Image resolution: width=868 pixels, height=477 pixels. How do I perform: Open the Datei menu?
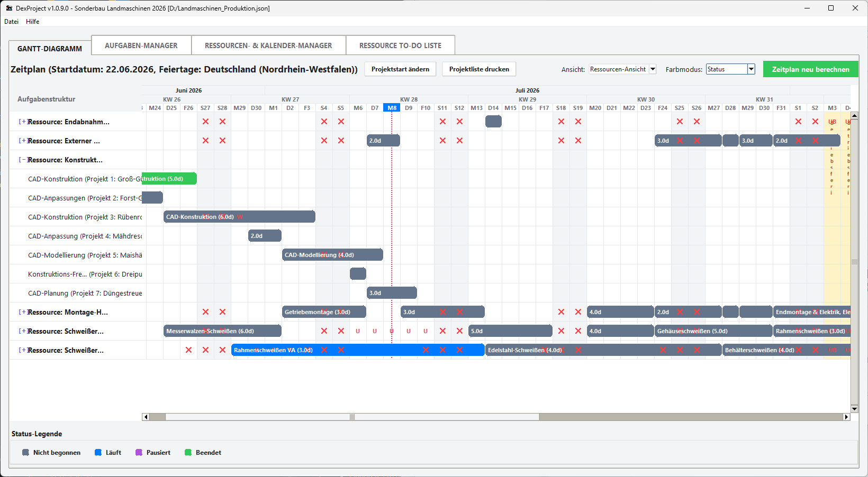coord(11,22)
